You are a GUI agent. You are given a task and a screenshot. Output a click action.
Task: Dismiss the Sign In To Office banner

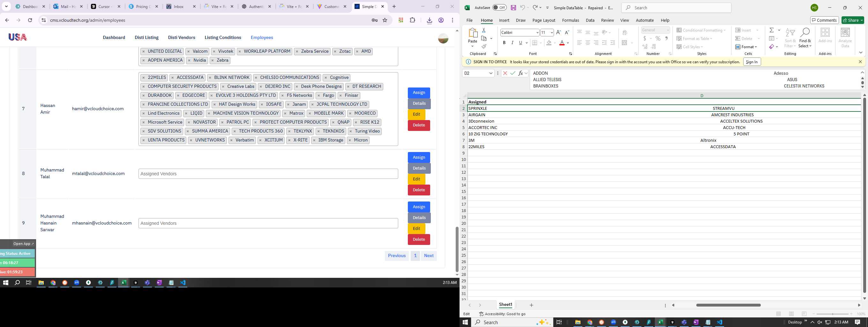tap(860, 62)
